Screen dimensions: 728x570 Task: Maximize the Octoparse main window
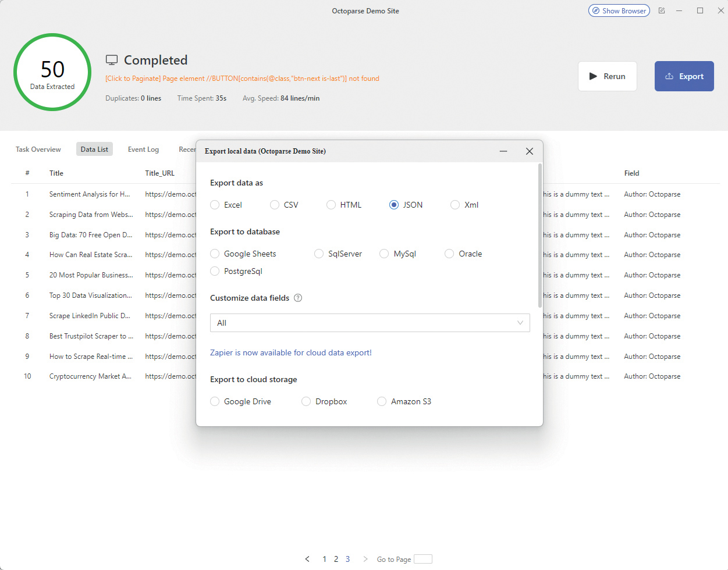(700, 10)
